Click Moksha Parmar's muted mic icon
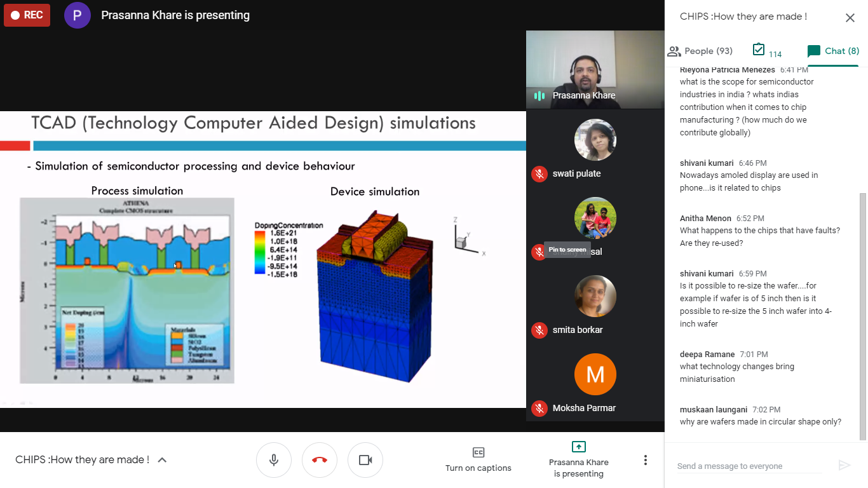This screenshot has height=488, width=868. pos(539,408)
